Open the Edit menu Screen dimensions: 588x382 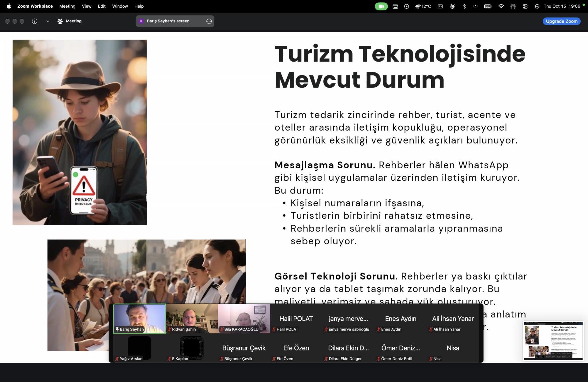[x=102, y=6]
